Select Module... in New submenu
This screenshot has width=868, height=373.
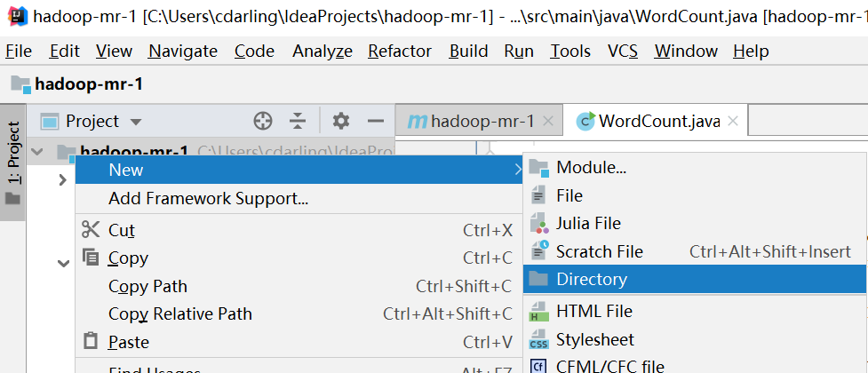(x=696, y=168)
